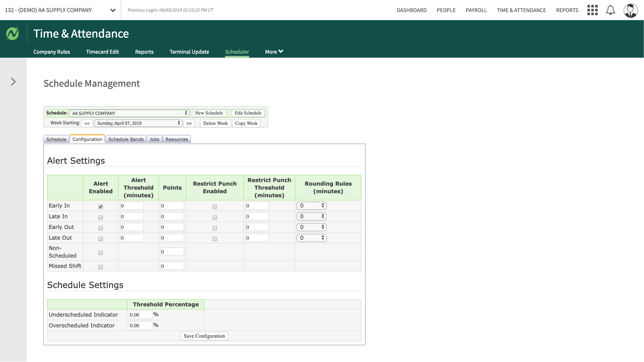The image size is (644, 362).
Task: Go to previous week with << button
Action: 87,123
